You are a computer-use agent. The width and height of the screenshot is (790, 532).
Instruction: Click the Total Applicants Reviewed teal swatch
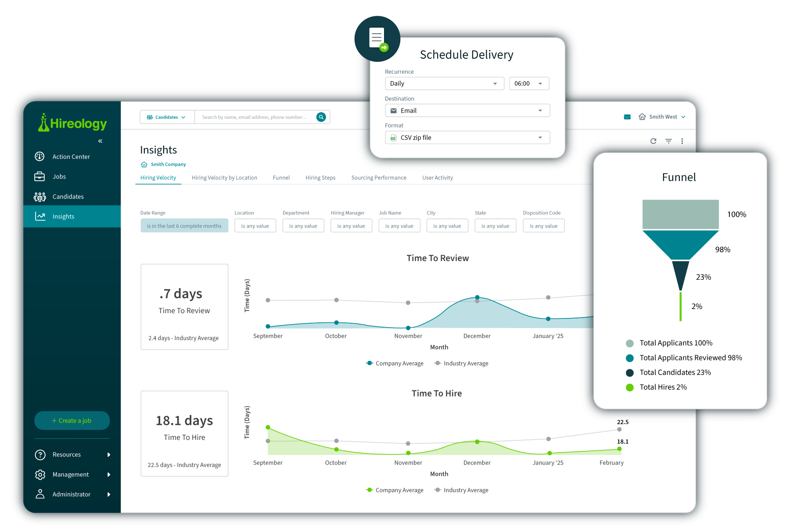coord(630,358)
